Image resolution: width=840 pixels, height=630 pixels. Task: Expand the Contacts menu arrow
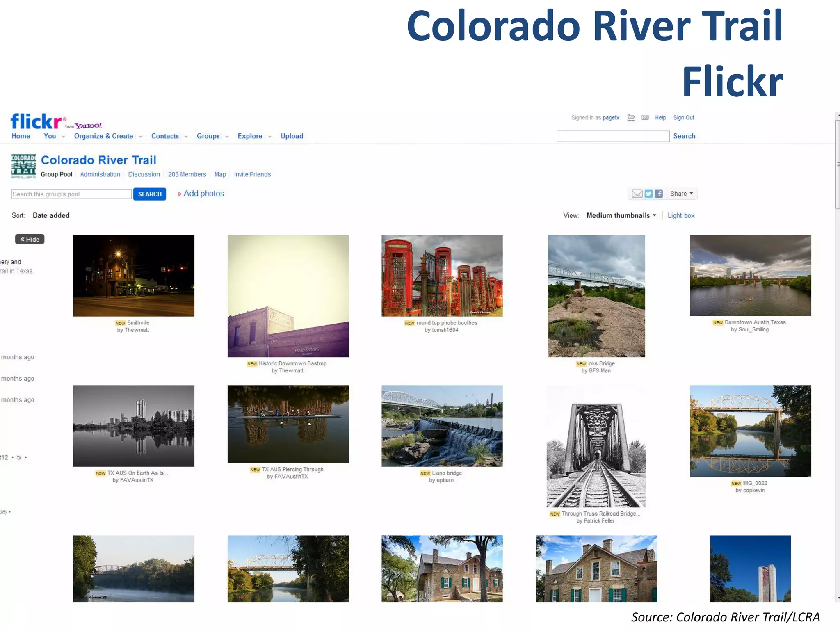click(186, 137)
